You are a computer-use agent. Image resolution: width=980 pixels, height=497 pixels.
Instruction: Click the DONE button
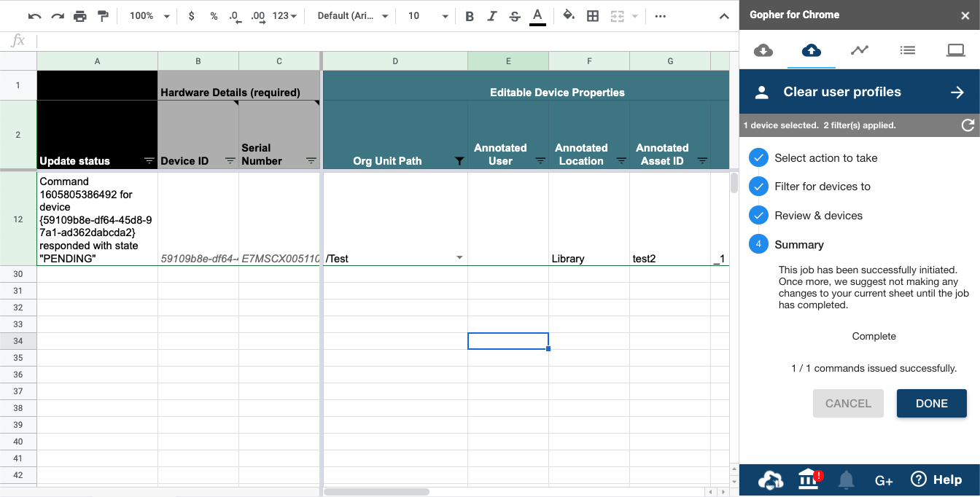pyautogui.click(x=931, y=403)
